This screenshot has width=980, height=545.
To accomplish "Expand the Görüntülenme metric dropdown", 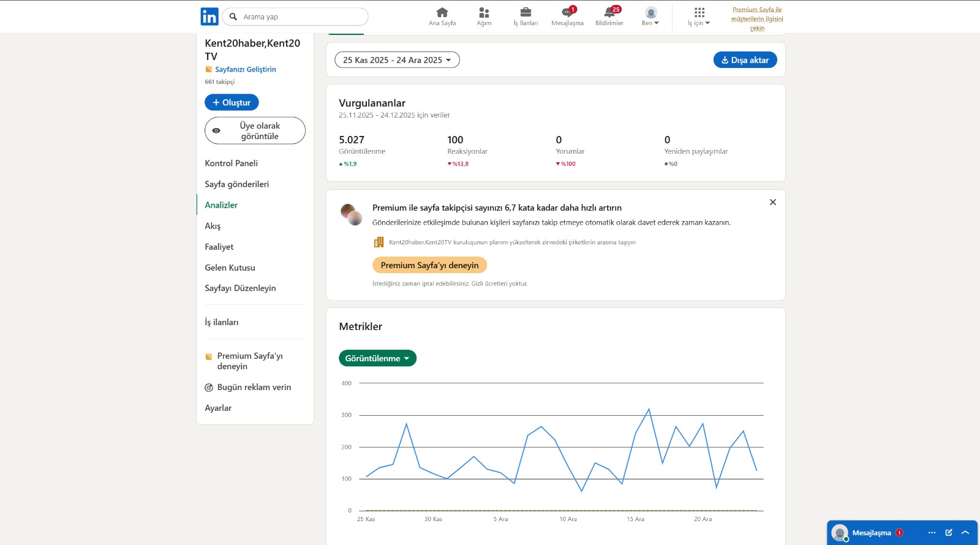I will click(x=377, y=358).
